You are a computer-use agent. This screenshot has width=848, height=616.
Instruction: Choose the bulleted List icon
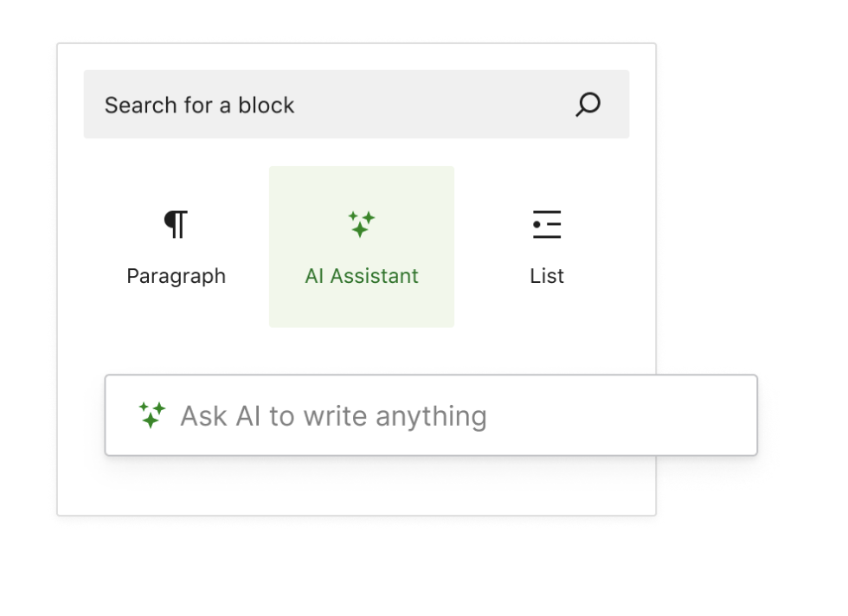pyautogui.click(x=547, y=224)
